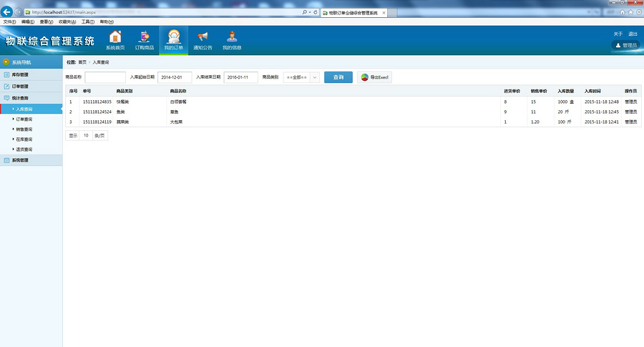Click the browser favorites star icon
The width and height of the screenshot is (644, 347).
click(x=631, y=12)
